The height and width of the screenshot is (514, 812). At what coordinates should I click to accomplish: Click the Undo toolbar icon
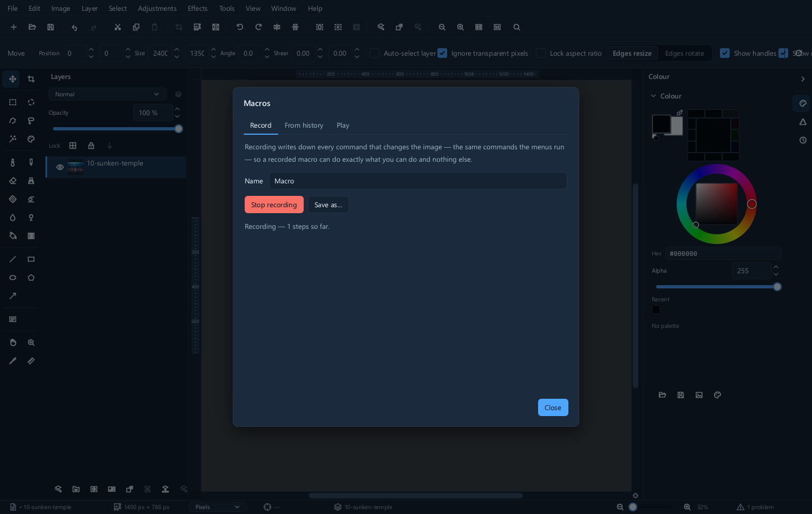74,27
